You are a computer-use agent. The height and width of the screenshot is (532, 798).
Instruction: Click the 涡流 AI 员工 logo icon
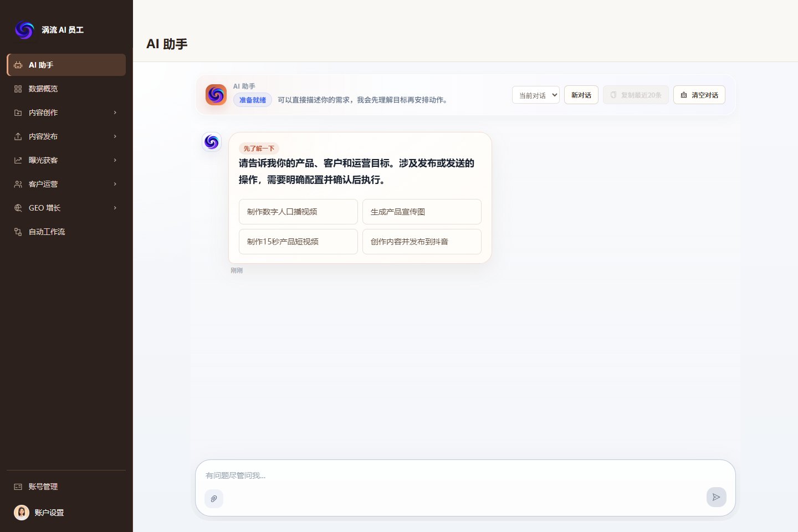(x=24, y=29)
